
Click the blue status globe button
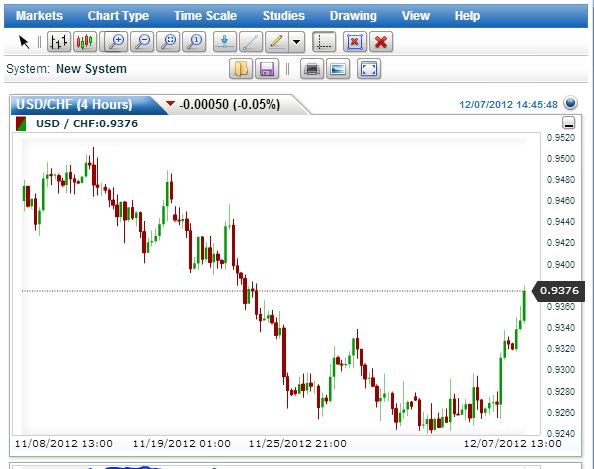tap(570, 103)
